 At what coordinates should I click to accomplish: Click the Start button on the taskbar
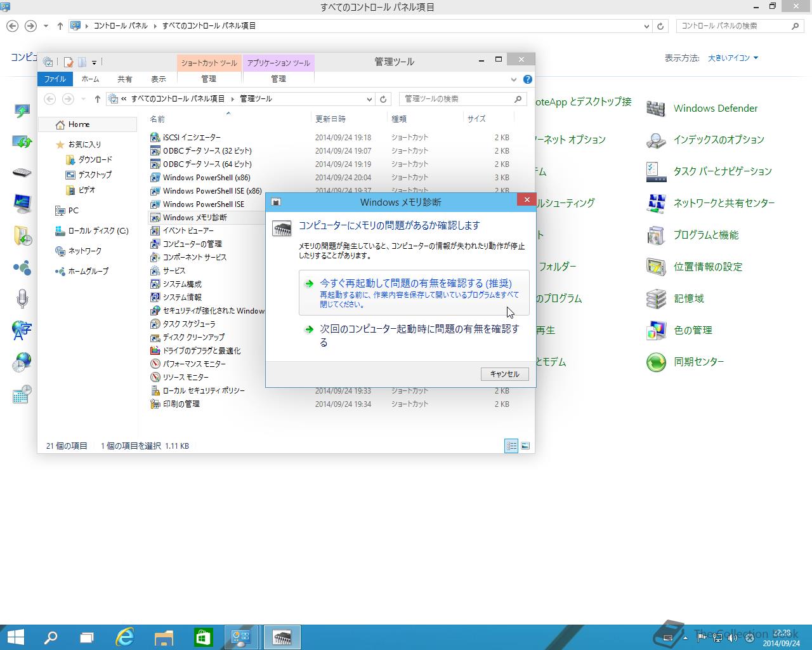point(15,637)
